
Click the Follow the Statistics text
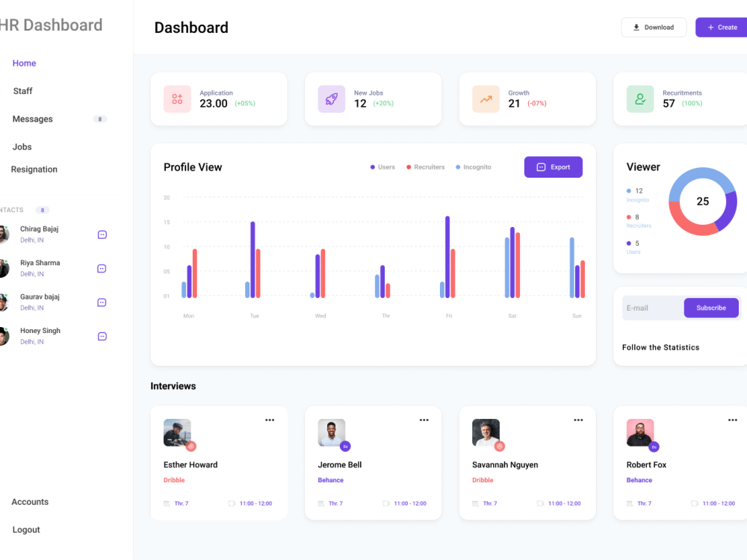[661, 348]
